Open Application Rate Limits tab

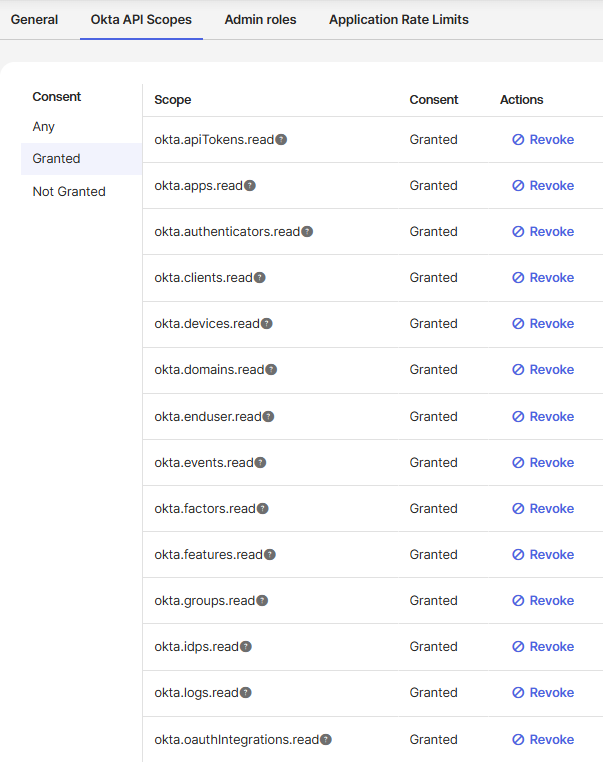(x=398, y=19)
